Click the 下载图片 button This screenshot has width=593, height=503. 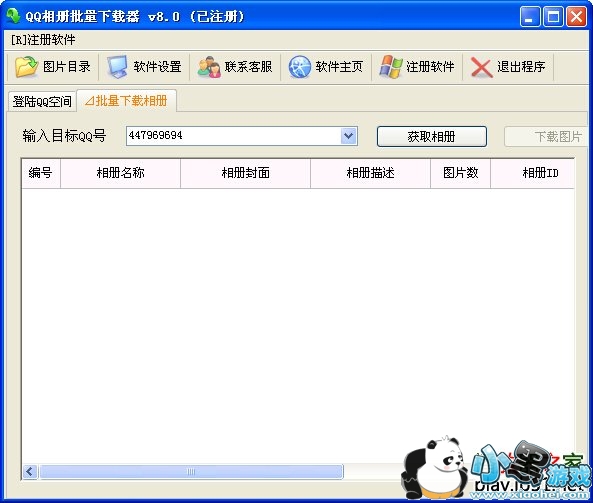(546, 137)
